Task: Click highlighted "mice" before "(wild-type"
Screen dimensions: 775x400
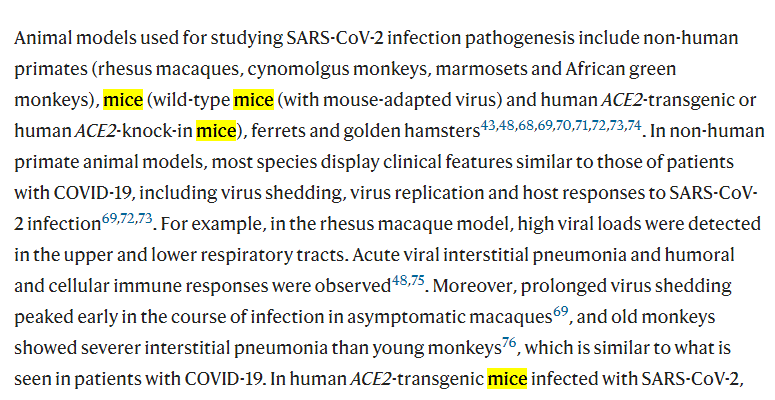Action: (x=124, y=100)
